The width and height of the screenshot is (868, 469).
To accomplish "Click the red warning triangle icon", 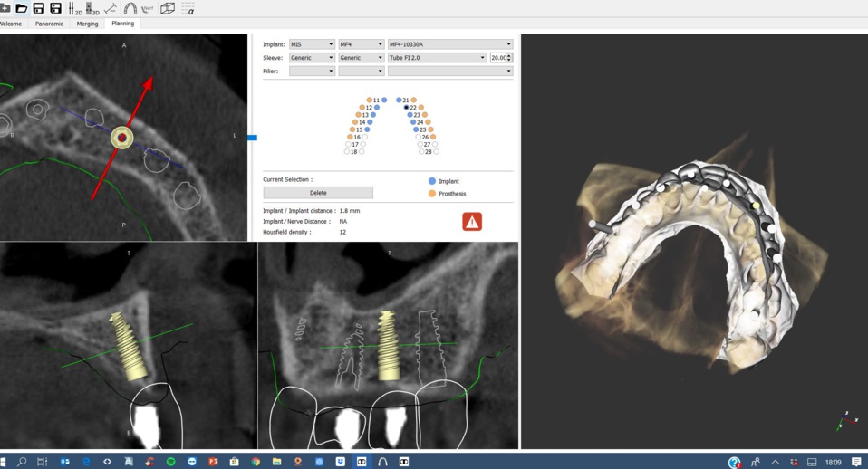I will (472, 222).
